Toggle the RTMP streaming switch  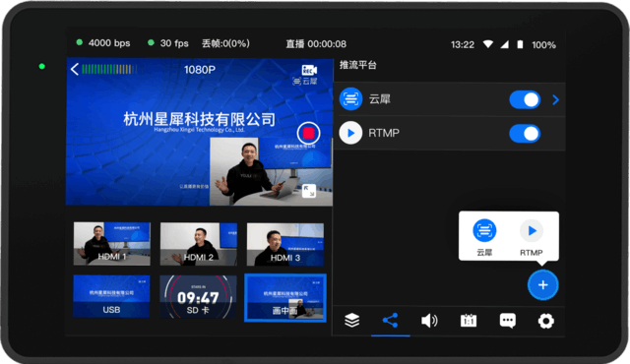pyautogui.click(x=525, y=134)
